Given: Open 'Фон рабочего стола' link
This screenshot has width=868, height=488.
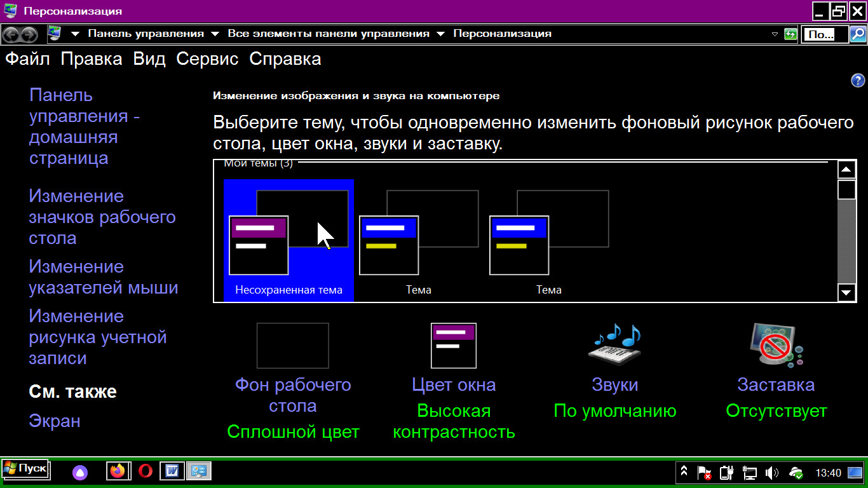Looking at the screenshot, I should coord(293,395).
